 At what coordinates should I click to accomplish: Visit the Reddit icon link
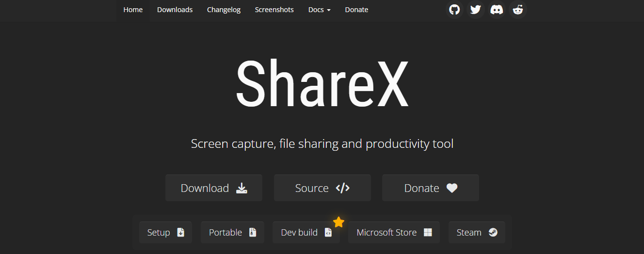[x=518, y=10]
